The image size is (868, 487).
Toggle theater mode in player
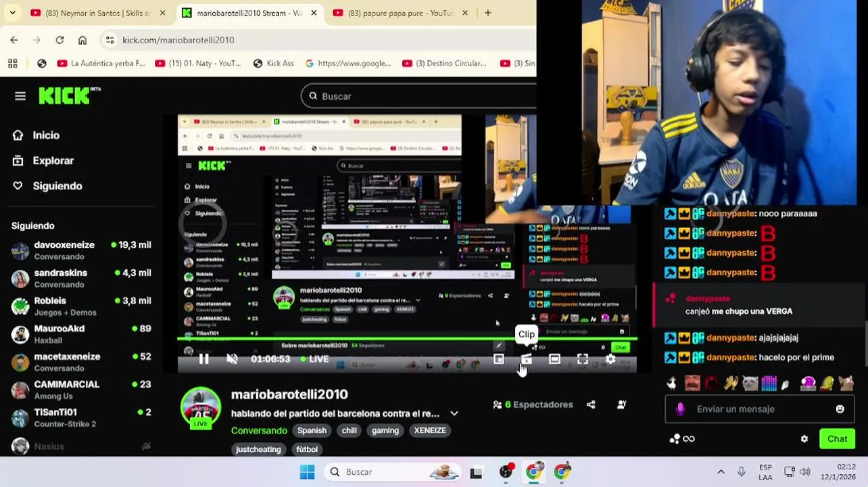coord(554,359)
